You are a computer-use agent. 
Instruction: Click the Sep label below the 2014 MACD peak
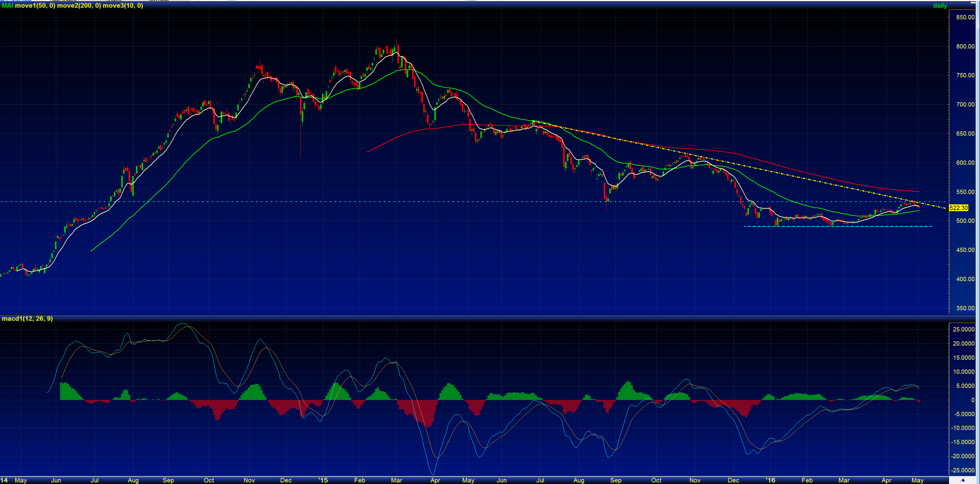pyautogui.click(x=168, y=480)
